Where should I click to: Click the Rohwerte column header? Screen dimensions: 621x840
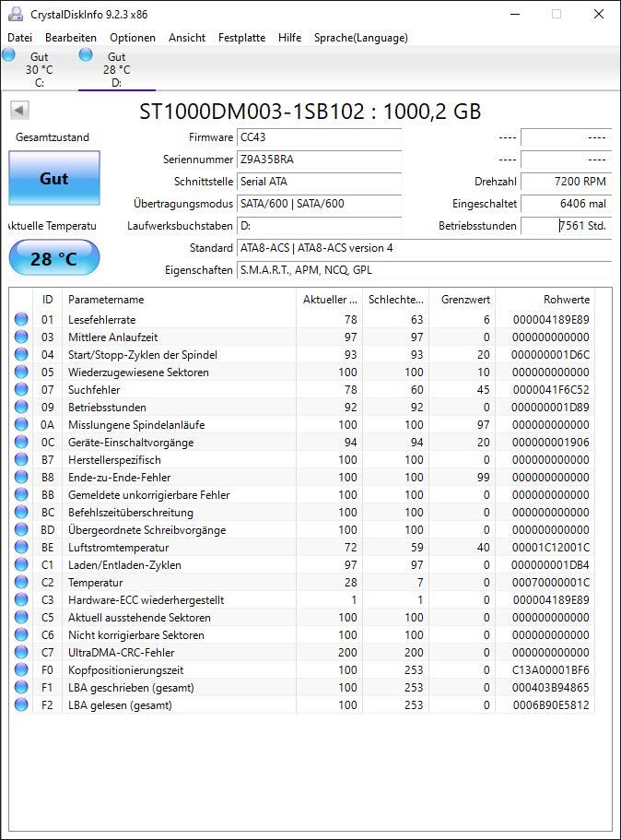pyautogui.click(x=545, y=300)
